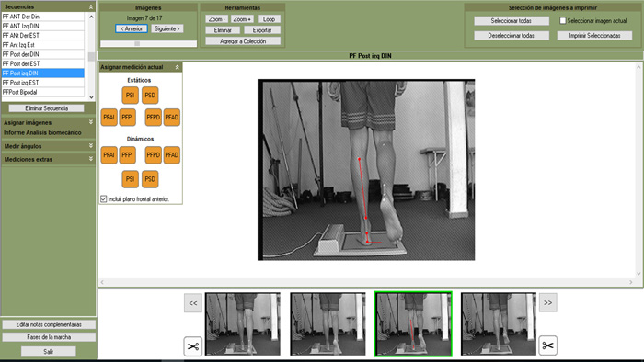Viewport: 644px width, 362px height.
Task: Click image viewer horizontal scrollbar
Action: (366, 282)
